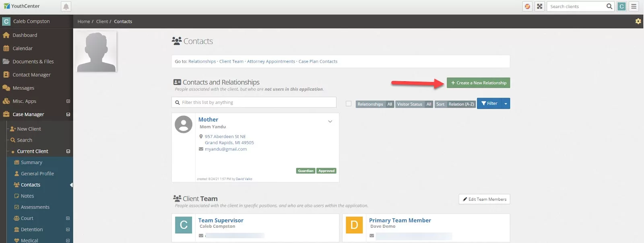Screen dimensions: 644x243
Task: Jump to Relationships section link
Action: point(202,62)
